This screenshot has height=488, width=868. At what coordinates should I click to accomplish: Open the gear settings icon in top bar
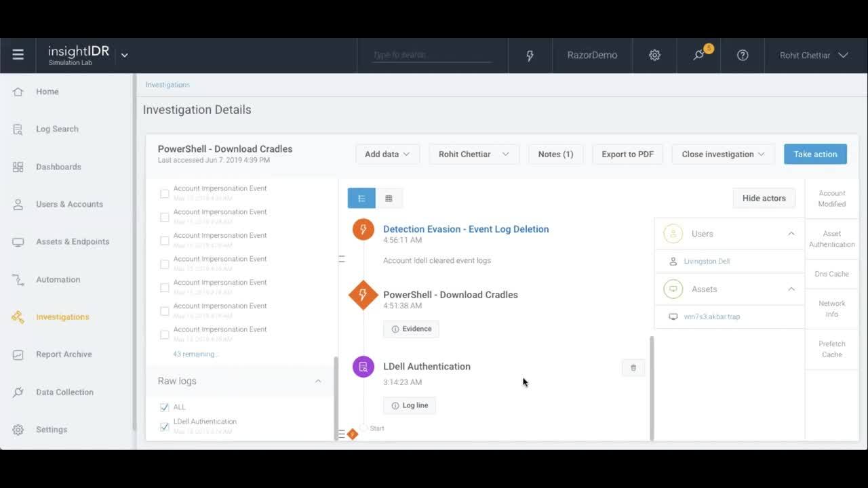[x=654, y=56]
